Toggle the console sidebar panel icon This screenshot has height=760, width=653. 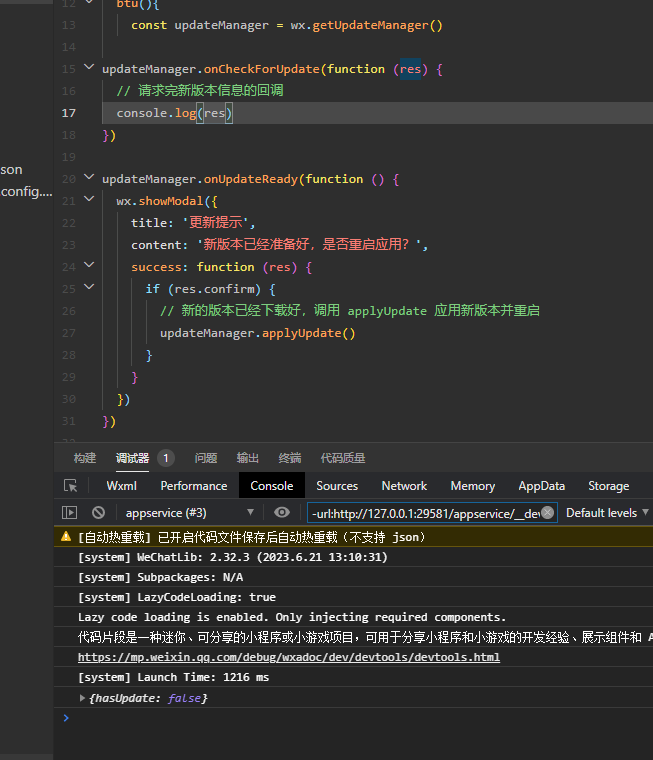69,513
